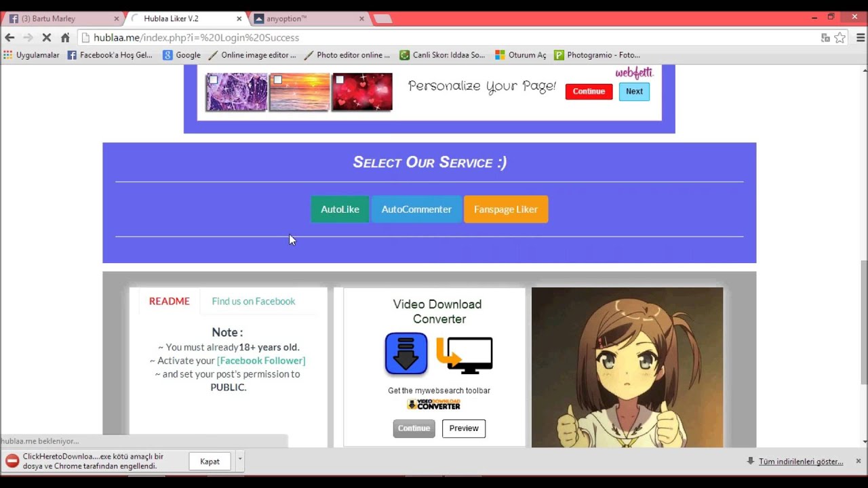Click Next button in webfetti ad
The image size is (868, 488).
click(634, 91)
